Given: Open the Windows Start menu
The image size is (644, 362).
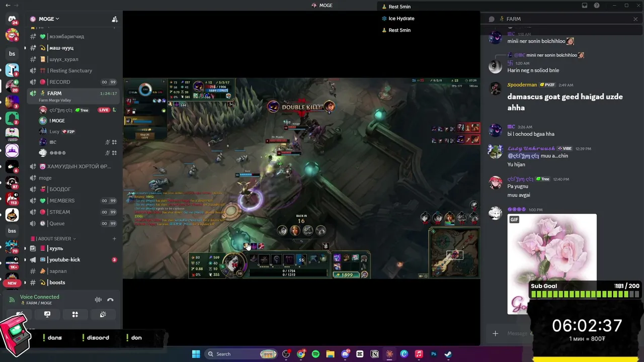Looking at the screenshot, I should [x=196, y=354].
